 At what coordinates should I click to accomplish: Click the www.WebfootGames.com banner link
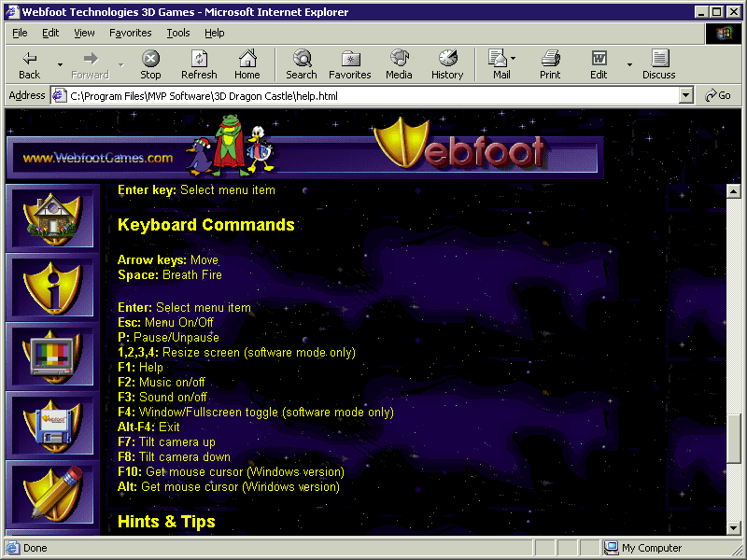tap(98, 158)
